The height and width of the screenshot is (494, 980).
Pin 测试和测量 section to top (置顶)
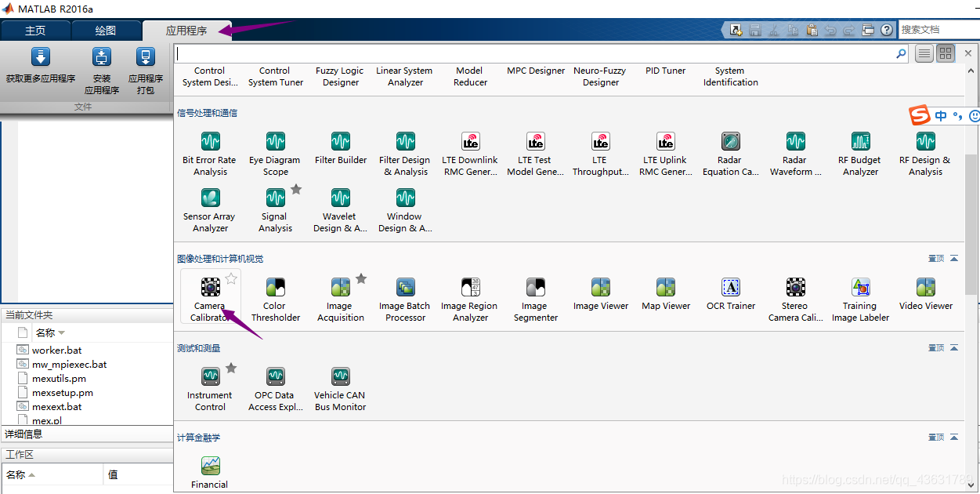[x=935, y=347]
